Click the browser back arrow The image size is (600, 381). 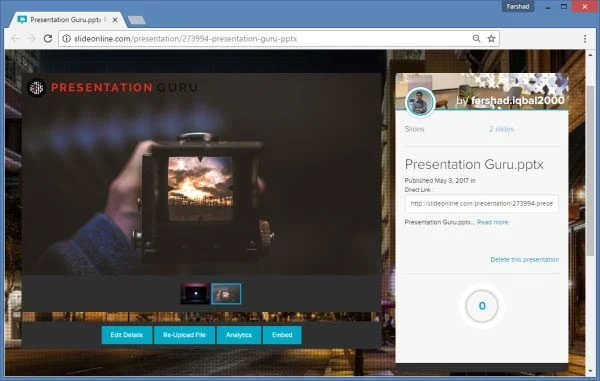[x=15, y=39]
